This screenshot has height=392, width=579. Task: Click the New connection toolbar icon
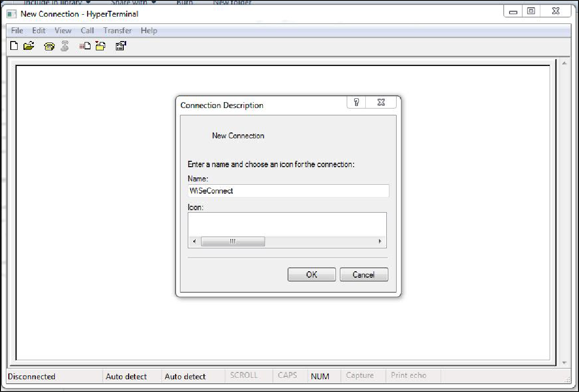click(15, 46)
